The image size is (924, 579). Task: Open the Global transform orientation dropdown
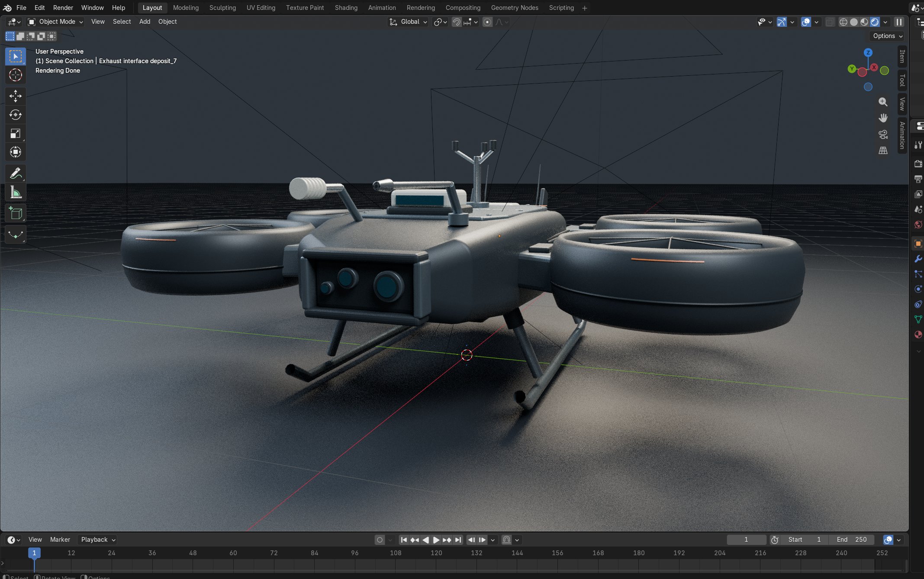pos(408,22)
